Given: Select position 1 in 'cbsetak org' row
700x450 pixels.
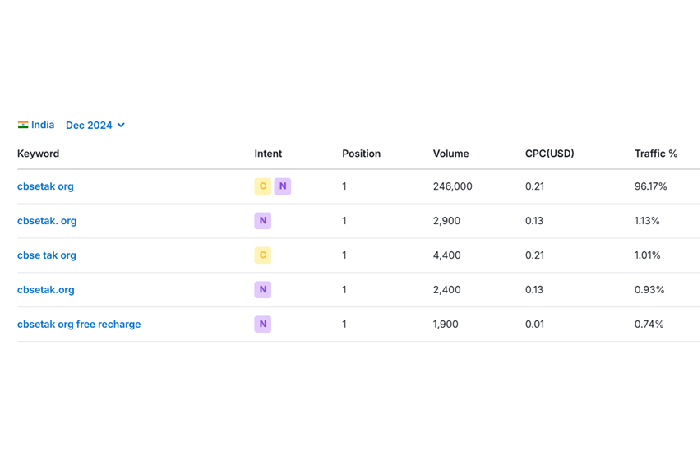Looking at the screenshot, I should 344,187.
